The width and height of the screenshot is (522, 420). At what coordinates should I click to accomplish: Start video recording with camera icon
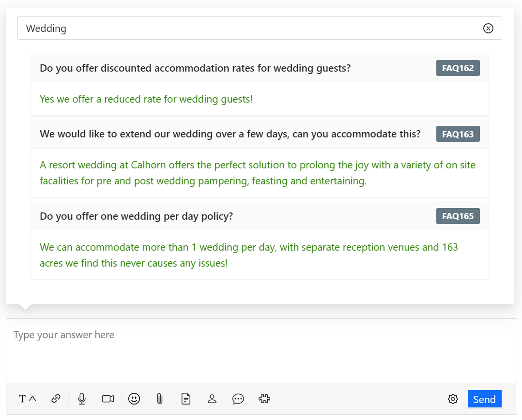point(108,399)
